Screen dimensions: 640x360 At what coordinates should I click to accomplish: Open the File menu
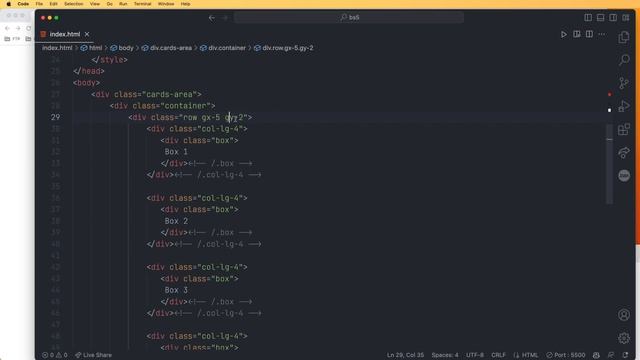[x=39, y=4]
